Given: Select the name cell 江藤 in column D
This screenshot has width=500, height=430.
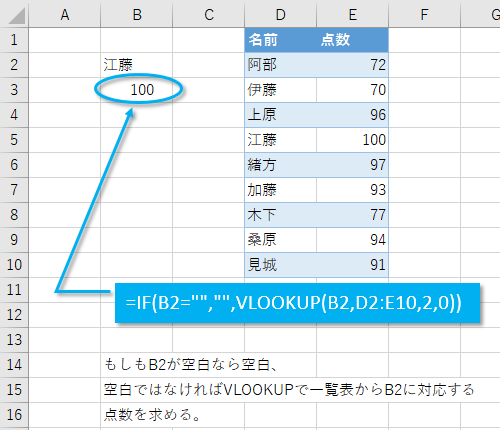Looking at the screenshot, I should [281, 140].
